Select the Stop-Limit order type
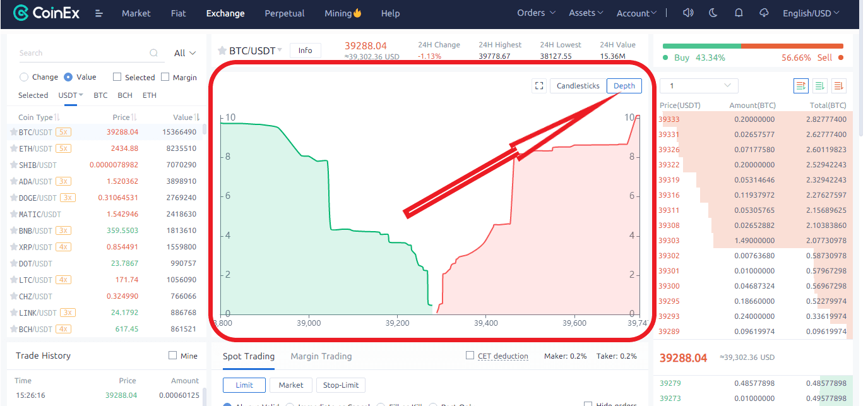 point(341,385)
